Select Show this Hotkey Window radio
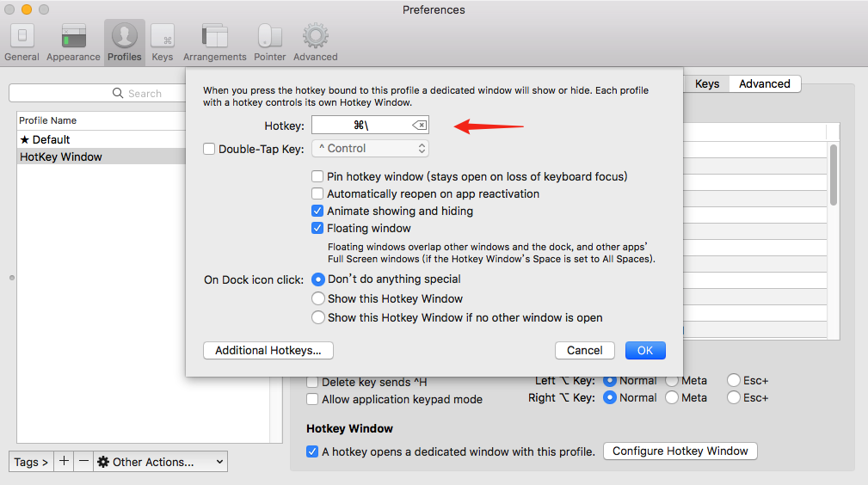The width and height of the screenshot is (868, 485). point(317,298)
